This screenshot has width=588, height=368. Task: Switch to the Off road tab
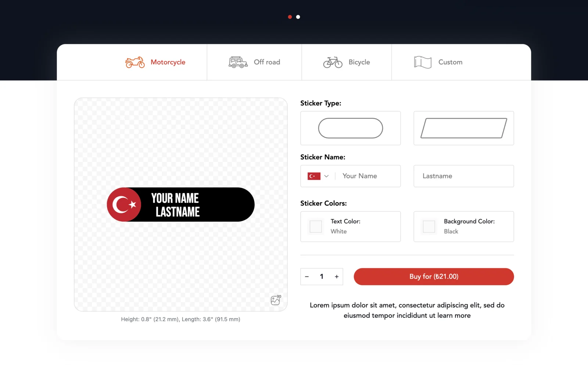(x=254, y=62)
